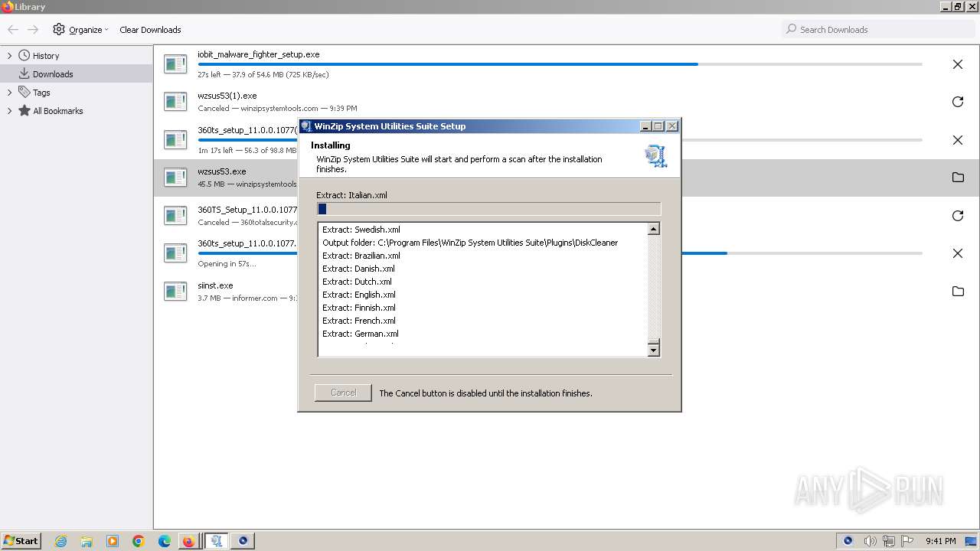Go forward in Library navigation
Screen dimensions: 980x551
coord(33,30)
